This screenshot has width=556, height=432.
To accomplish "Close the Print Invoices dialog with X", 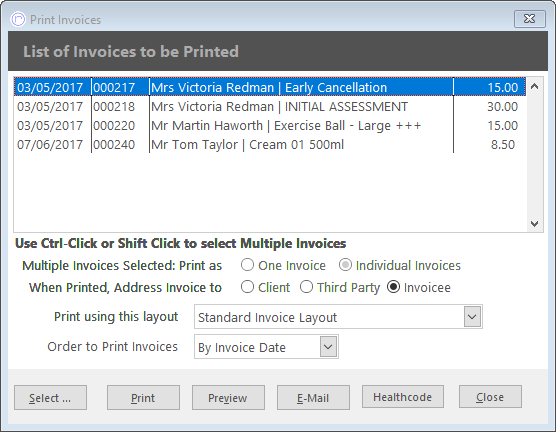I will tap(529, 19).
